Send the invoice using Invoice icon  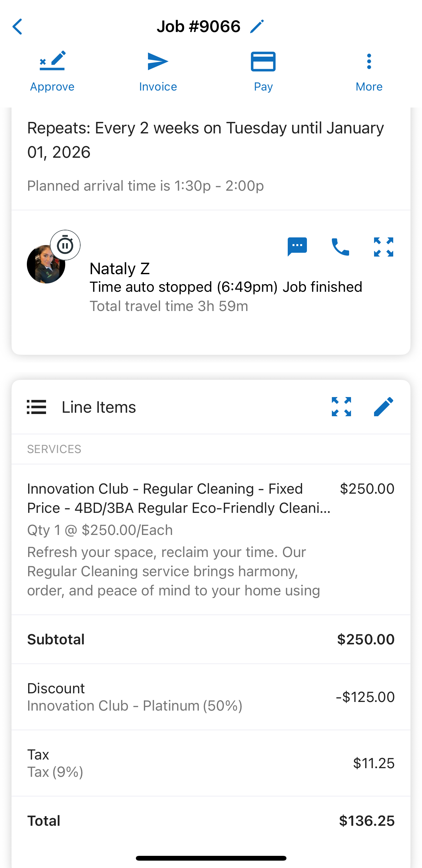pyautogui.click(x=158, y=61)
